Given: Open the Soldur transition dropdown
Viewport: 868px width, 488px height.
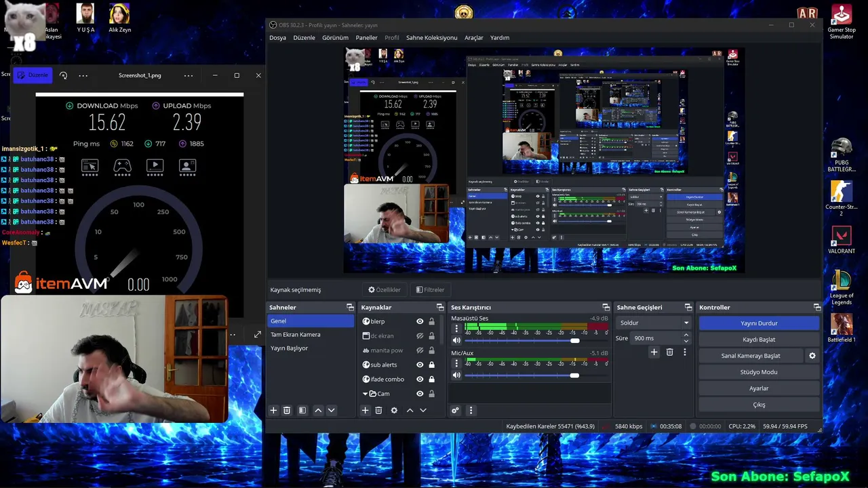Looking at the screenshot, I should [x=654, y=323].
